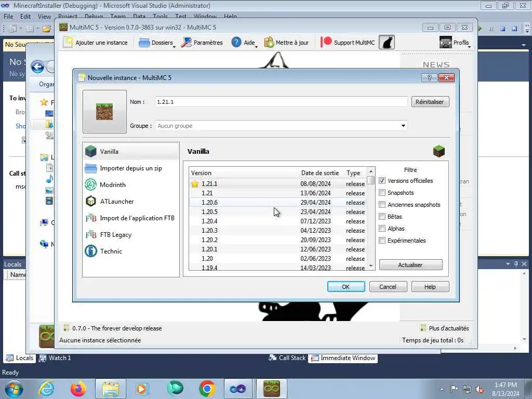Click the Réinitialiser button
This screenshot has height=399, width=532.
point(430,102)
